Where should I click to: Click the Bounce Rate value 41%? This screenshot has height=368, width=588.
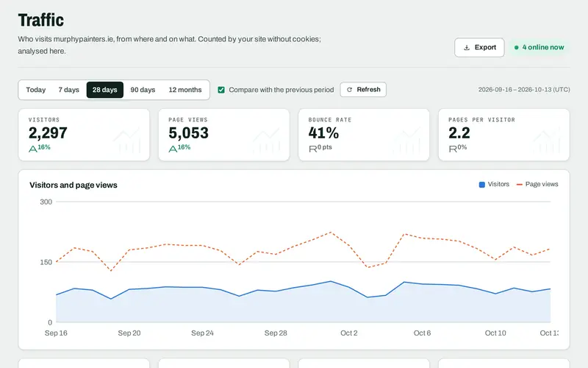(x=323, y=133)
